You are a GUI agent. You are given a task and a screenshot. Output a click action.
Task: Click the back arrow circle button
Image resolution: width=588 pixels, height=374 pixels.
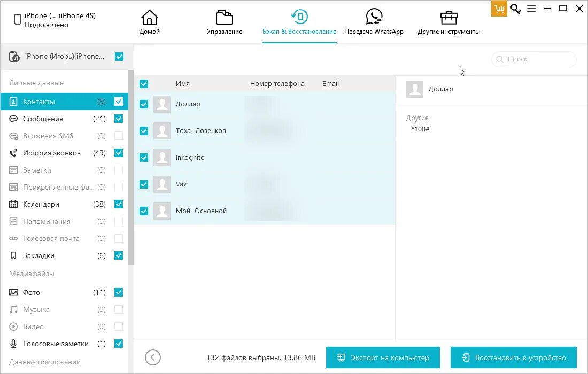(153, 357)
